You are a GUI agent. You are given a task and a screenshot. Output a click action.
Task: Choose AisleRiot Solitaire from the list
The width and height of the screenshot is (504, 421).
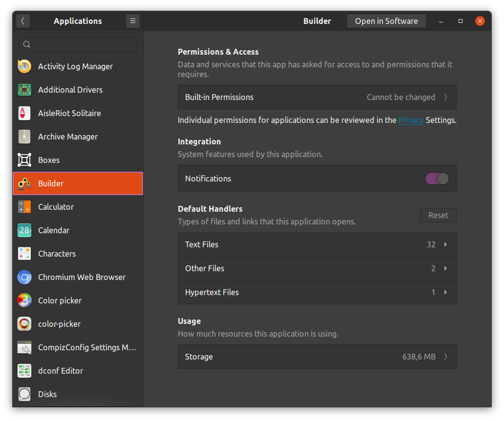coord(78,113)
